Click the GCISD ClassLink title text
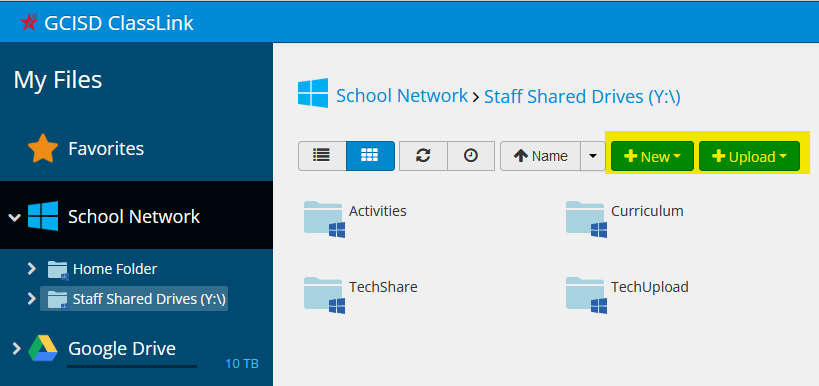This screenshot has width=819, height=386. click(x=119, y=22)
